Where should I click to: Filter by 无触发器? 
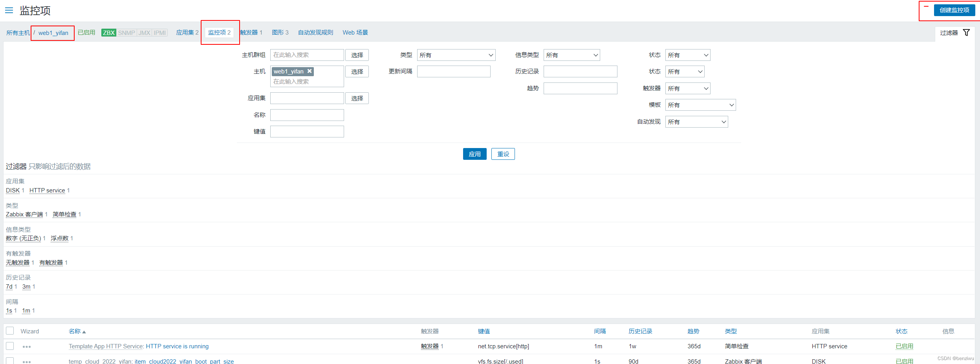coord(18,263)
